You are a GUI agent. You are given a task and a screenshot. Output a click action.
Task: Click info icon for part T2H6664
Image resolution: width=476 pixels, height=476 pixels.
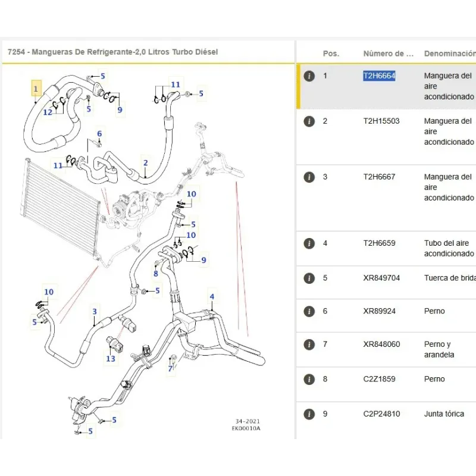(x=309, y=76)
